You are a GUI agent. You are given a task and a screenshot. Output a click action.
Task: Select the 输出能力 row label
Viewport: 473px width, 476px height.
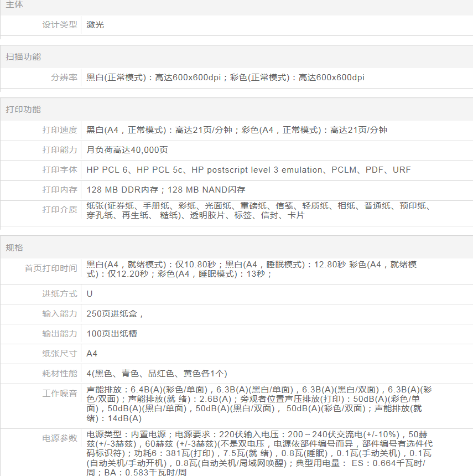[60, 334]
